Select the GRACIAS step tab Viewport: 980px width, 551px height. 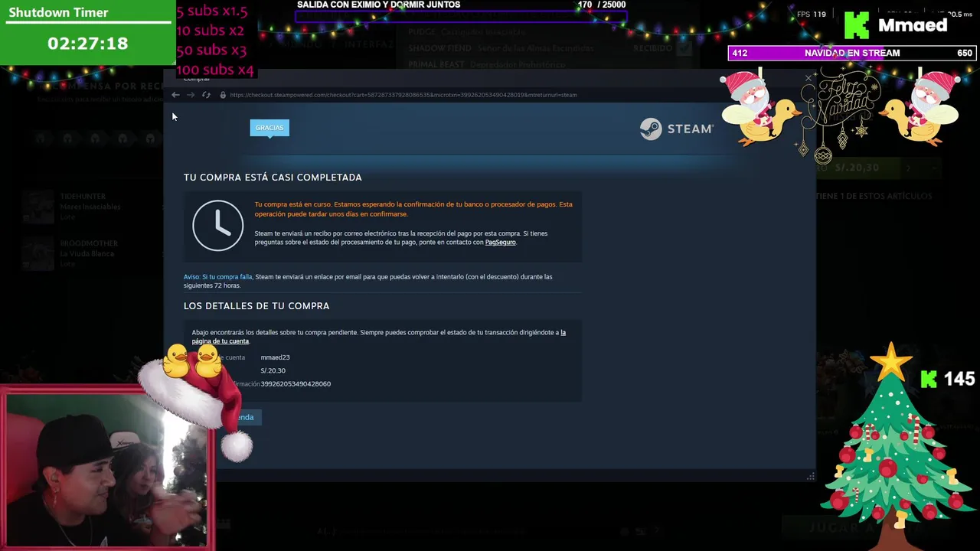[x=269, y=128]
